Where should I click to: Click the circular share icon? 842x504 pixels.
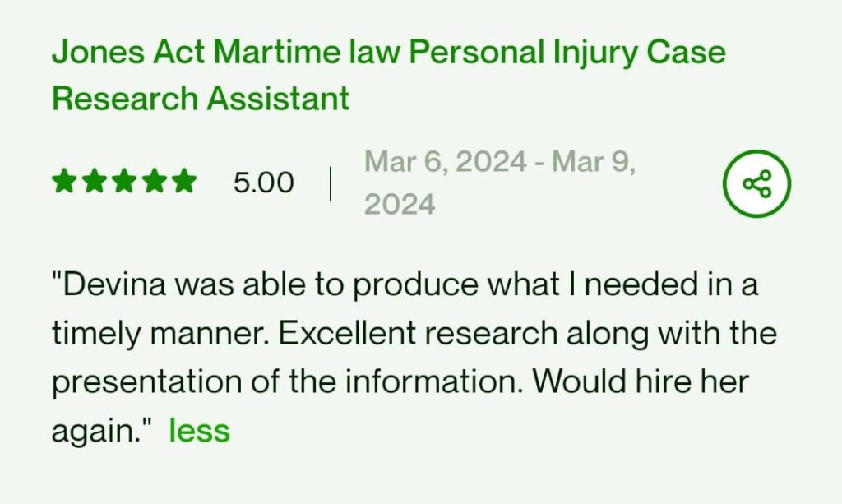(756, 183)
